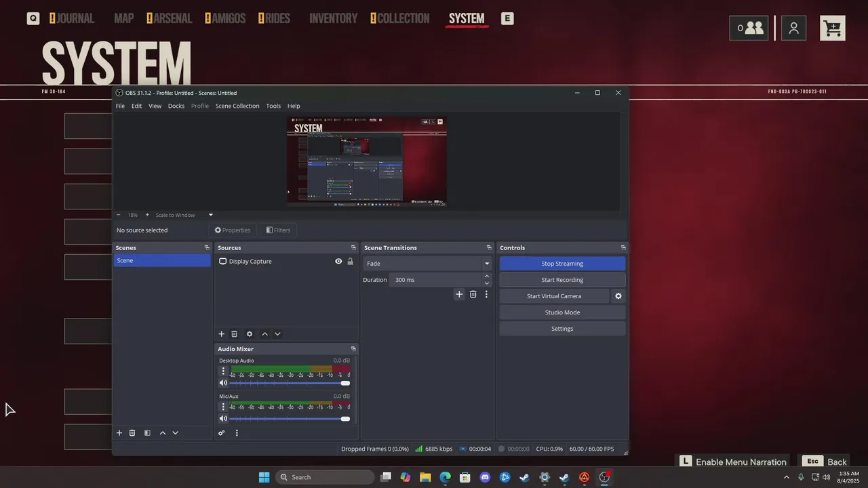The width and height of the screenshot is (868, 488).
Task: Open the OBS View menu
Action: (155, 106)
